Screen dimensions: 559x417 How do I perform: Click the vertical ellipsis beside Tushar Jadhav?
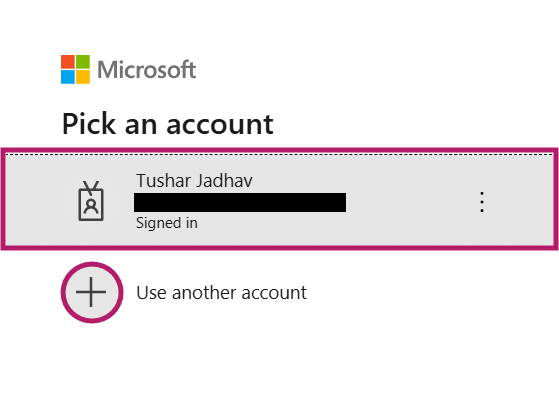pos(482,202)
